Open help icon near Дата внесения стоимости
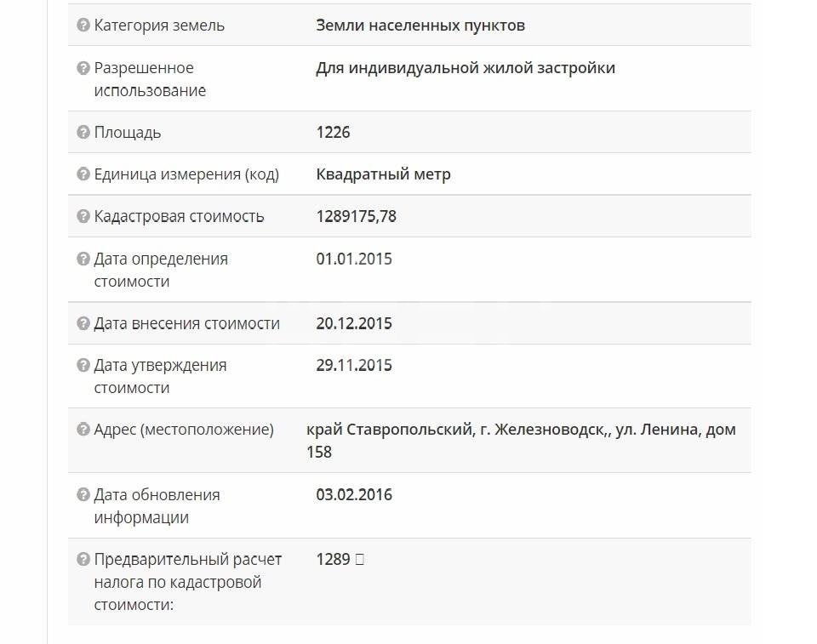Image resolution: width=817 pixels, height=644 pixels. pyautogui.click(x=83, y=324)
